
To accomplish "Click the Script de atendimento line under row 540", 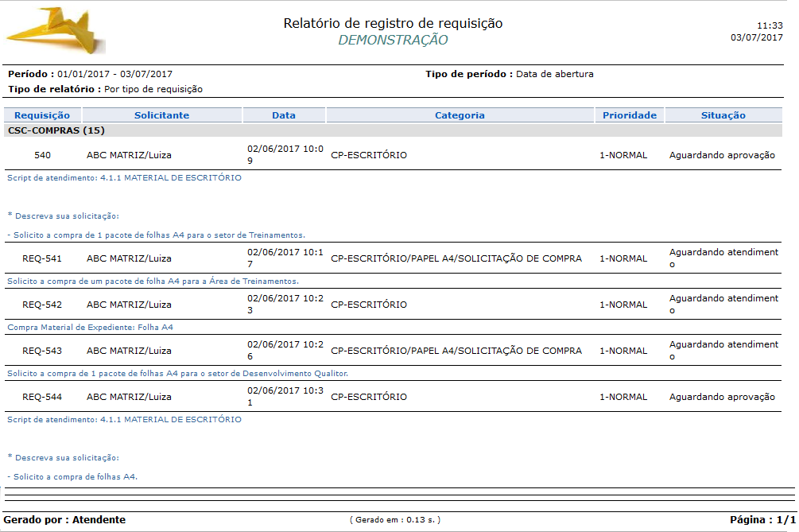I will coord(124,178).
